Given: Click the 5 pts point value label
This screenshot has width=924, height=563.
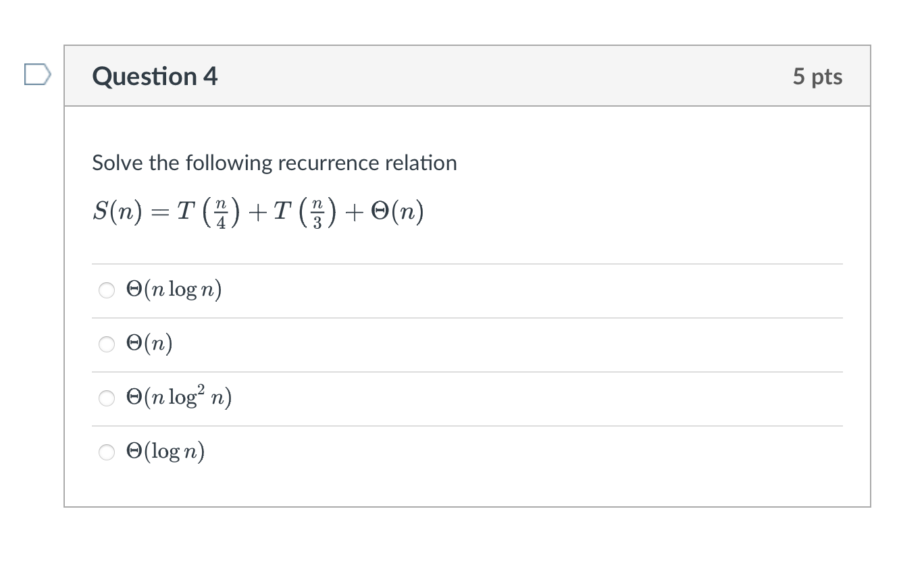Looking at the screenshot, I should click(x=818, y=76).
